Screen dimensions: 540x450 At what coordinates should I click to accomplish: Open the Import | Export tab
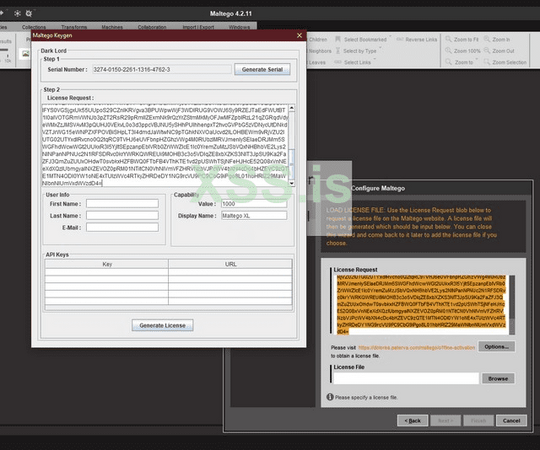click(198, 27)
